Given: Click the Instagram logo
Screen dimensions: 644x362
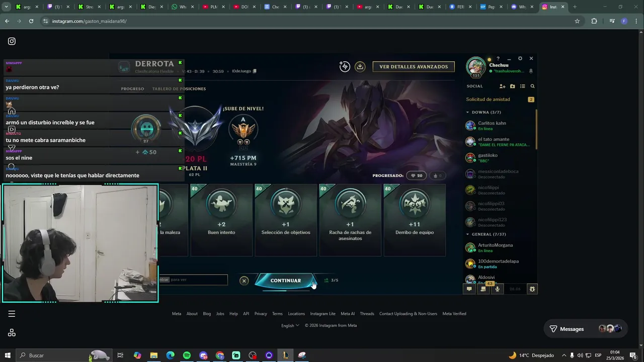Looking at the screenshot, I should 12,41.
